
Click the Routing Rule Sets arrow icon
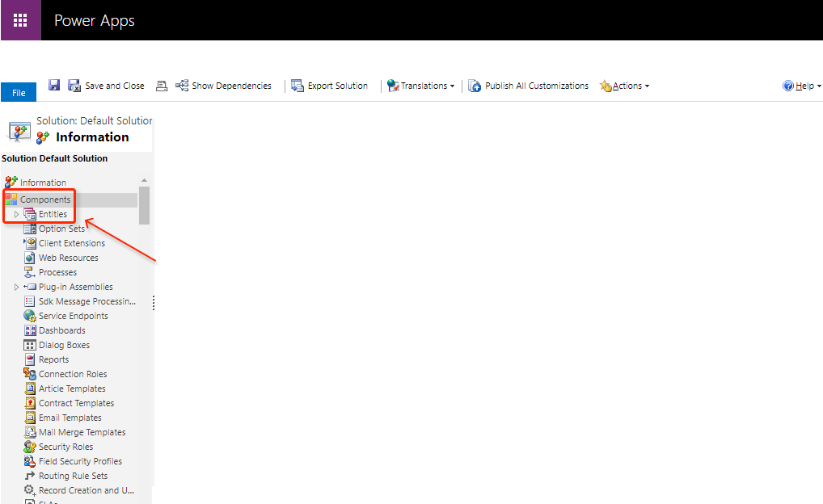(x=30, y=476)
